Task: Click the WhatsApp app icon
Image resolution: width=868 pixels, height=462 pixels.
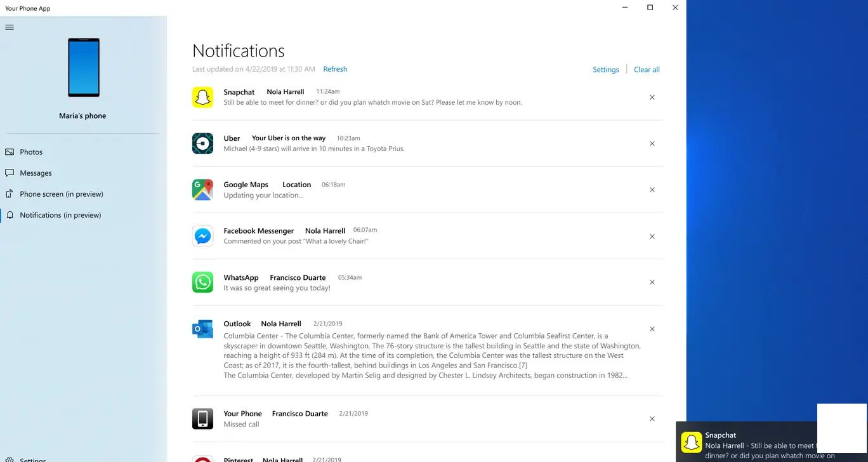Action: [x=202, y=282]
